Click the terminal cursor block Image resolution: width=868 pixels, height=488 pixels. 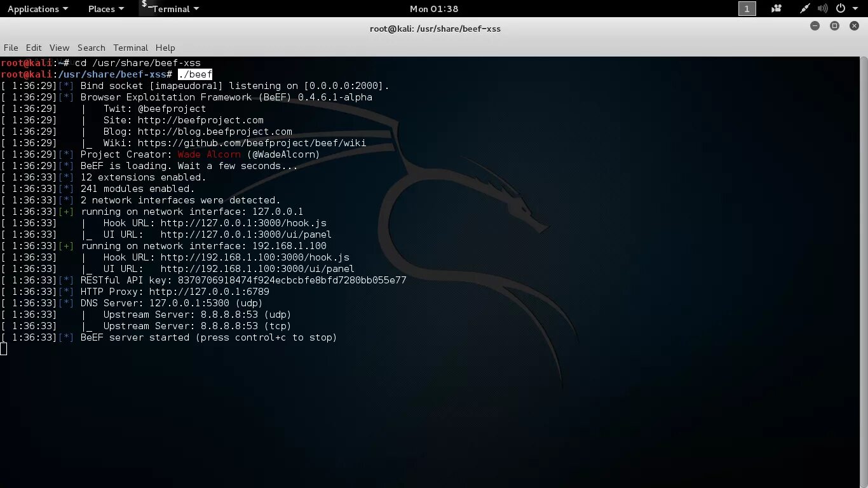pyautogui.click(x=4, y=349)
